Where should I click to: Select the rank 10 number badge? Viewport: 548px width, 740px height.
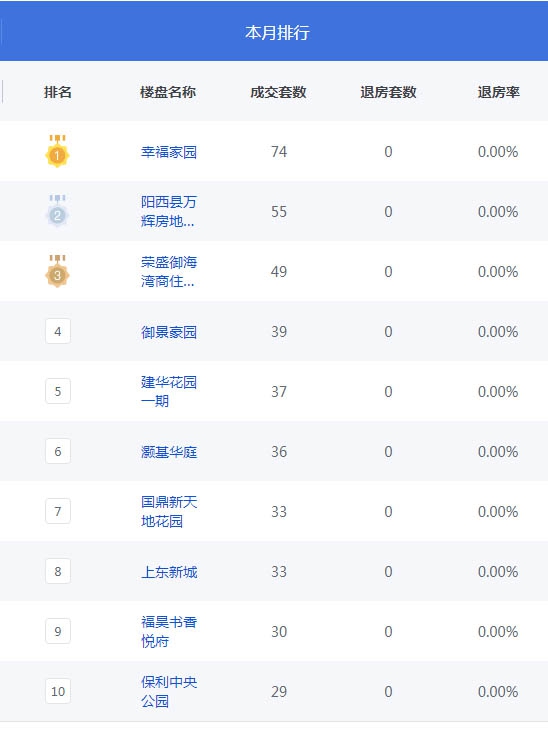58,691
